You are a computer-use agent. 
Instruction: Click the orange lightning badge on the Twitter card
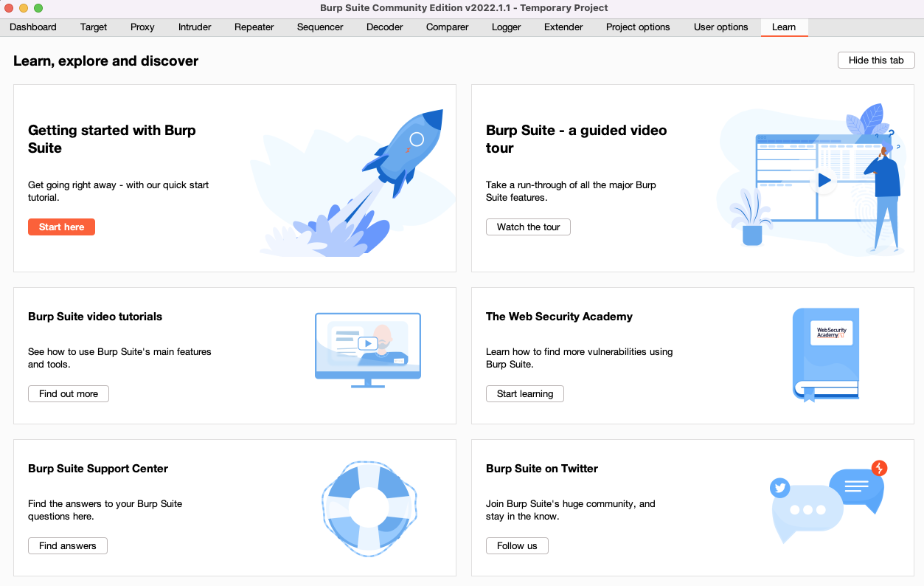(879, 467)
